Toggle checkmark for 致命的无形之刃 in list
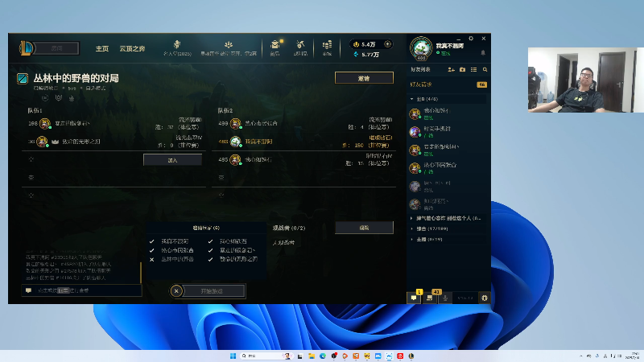Screen dimensions: 644x362 210,259
